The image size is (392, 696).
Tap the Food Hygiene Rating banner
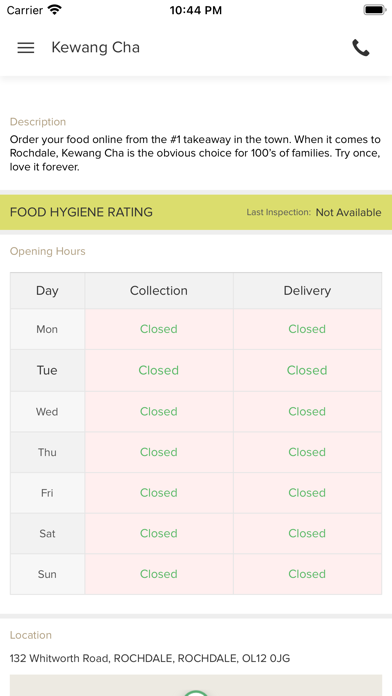196,212
